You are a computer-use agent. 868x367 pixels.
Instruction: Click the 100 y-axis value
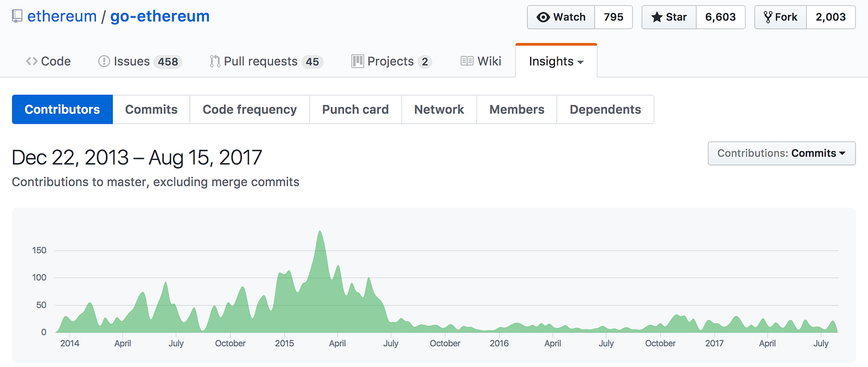tap(39, 277)
